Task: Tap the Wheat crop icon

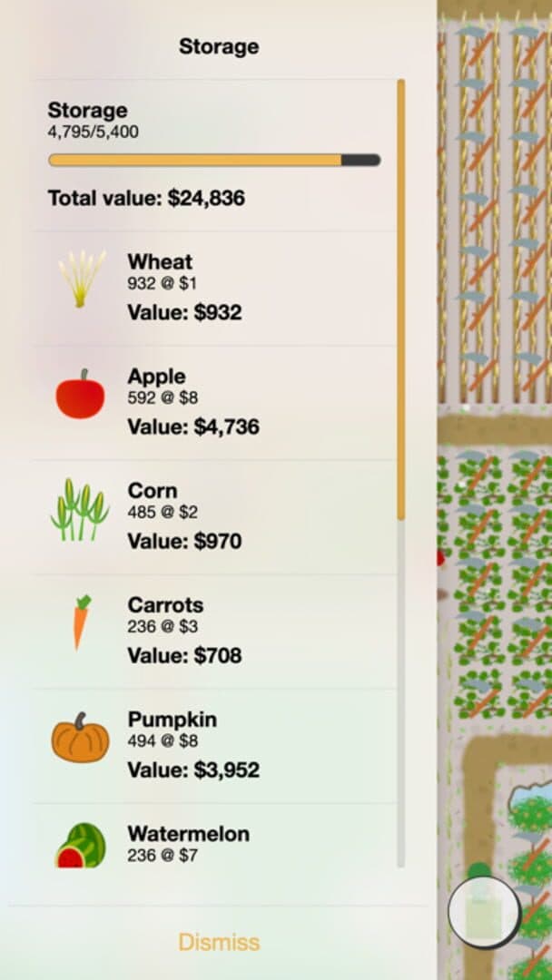Action: coord(82,279)
